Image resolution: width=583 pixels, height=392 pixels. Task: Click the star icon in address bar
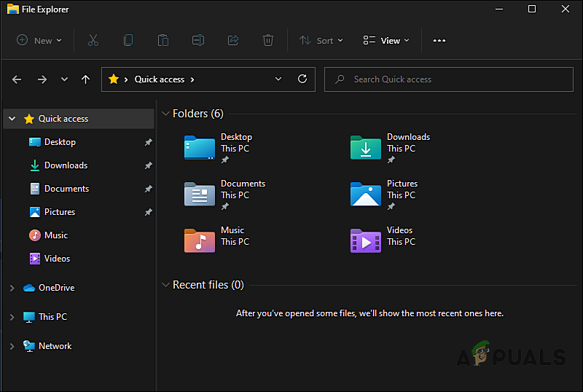click(x=114, y=79)
